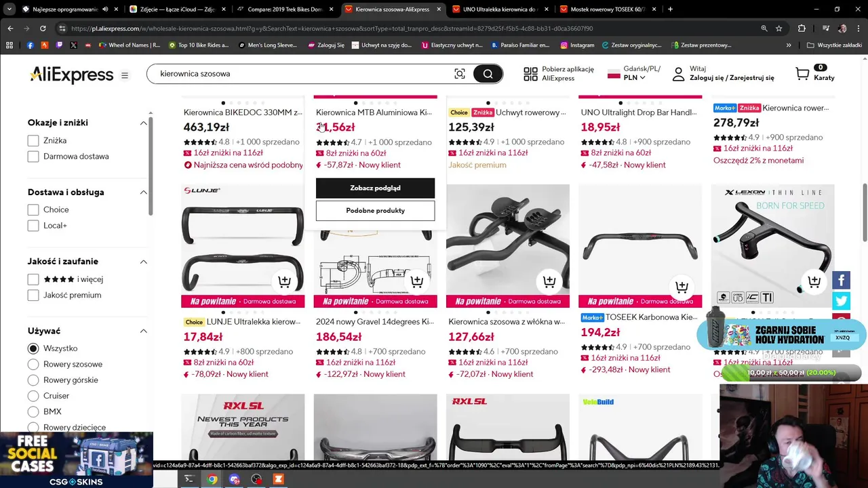This screenshot has height=488, width=868.
Task: Add TOSEEK Karbonowa handlebar to cart
Action: point(682,286)
